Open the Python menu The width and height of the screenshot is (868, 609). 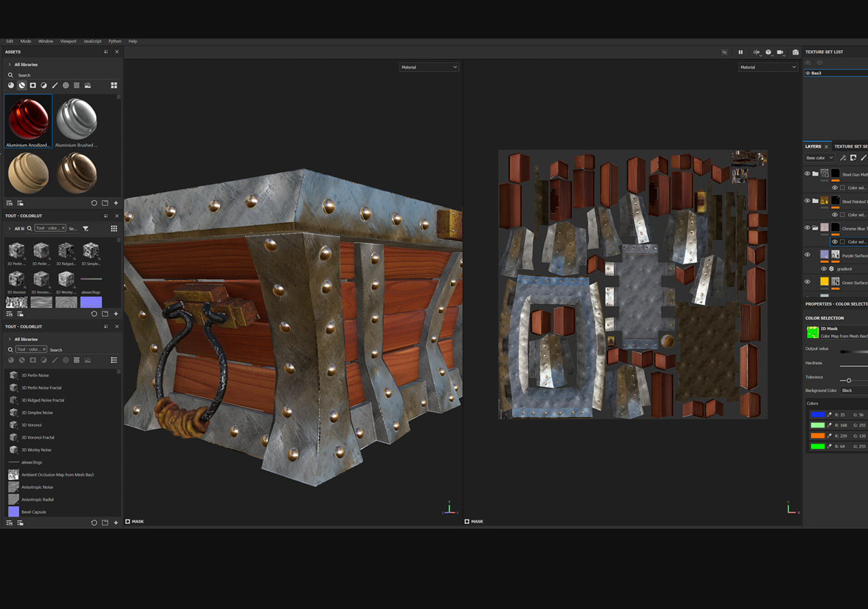[x=114, y=41]
